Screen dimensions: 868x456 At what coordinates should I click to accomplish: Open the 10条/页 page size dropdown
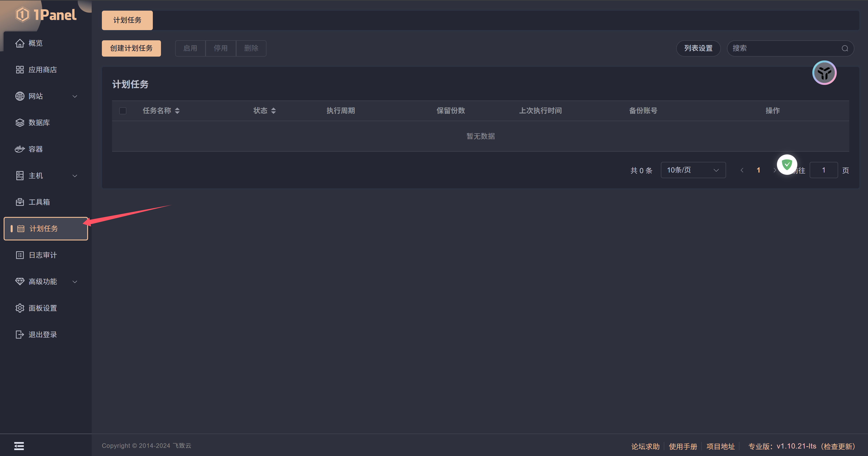point(693,170)
